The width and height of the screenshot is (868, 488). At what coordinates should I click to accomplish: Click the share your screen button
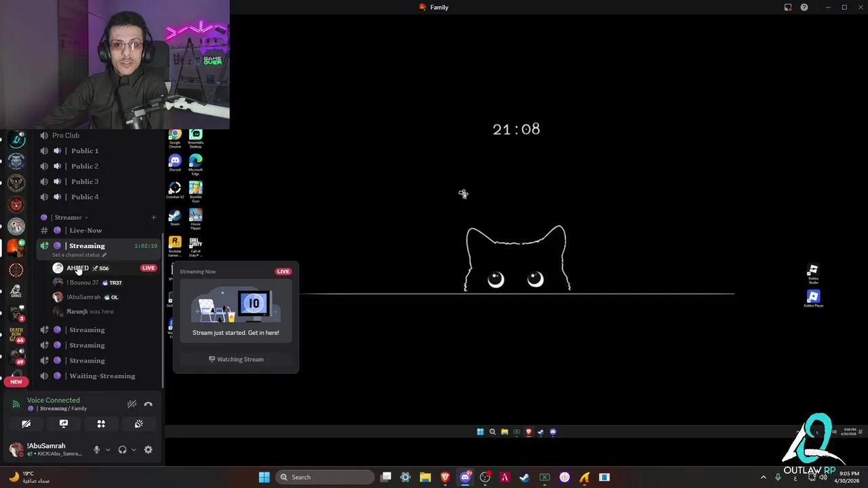click(64, 424)
